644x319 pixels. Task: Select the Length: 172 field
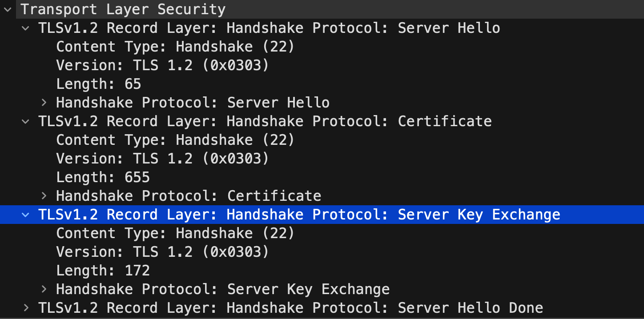pos(103,271)
